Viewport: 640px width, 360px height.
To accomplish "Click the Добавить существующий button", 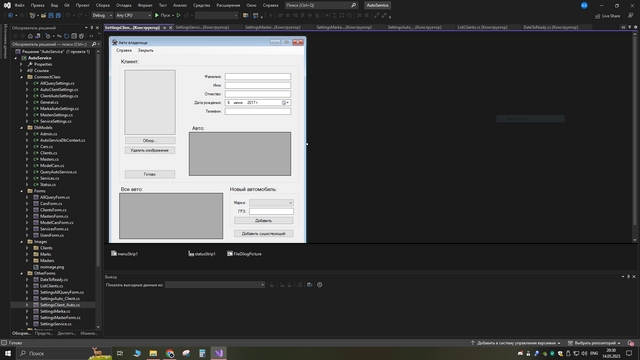I will [264, 233].
